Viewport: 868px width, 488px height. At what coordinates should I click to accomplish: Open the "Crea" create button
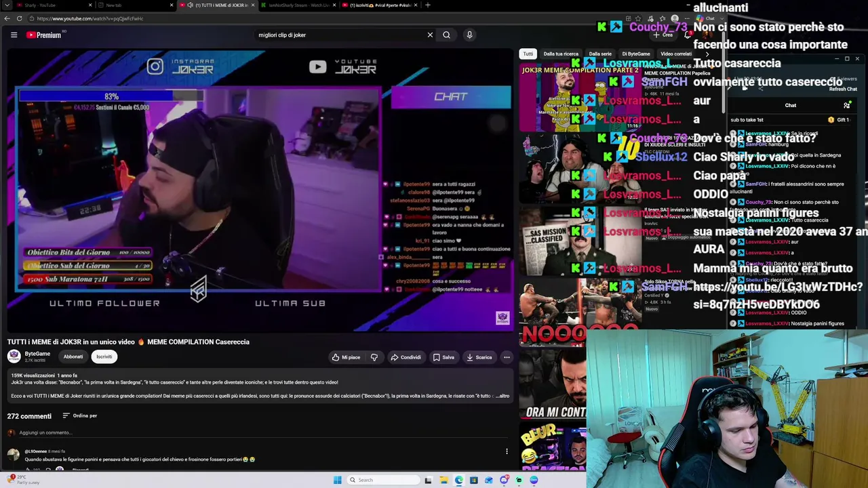click(x=663, y=35)
